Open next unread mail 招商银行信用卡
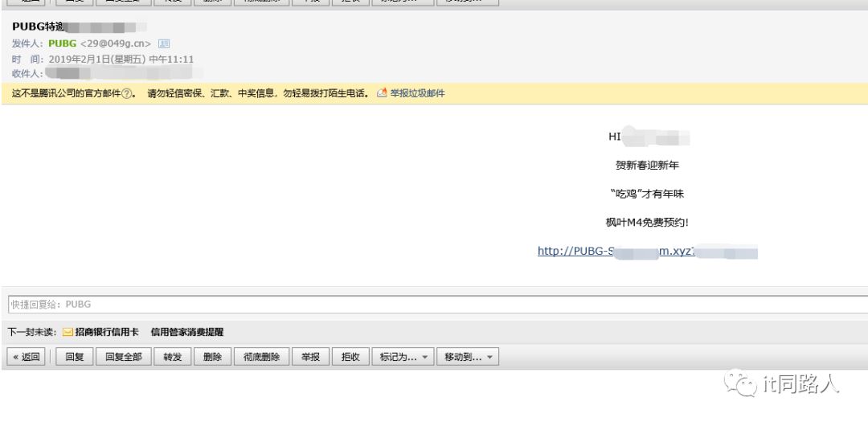868x422 pixels. point(107,332)
